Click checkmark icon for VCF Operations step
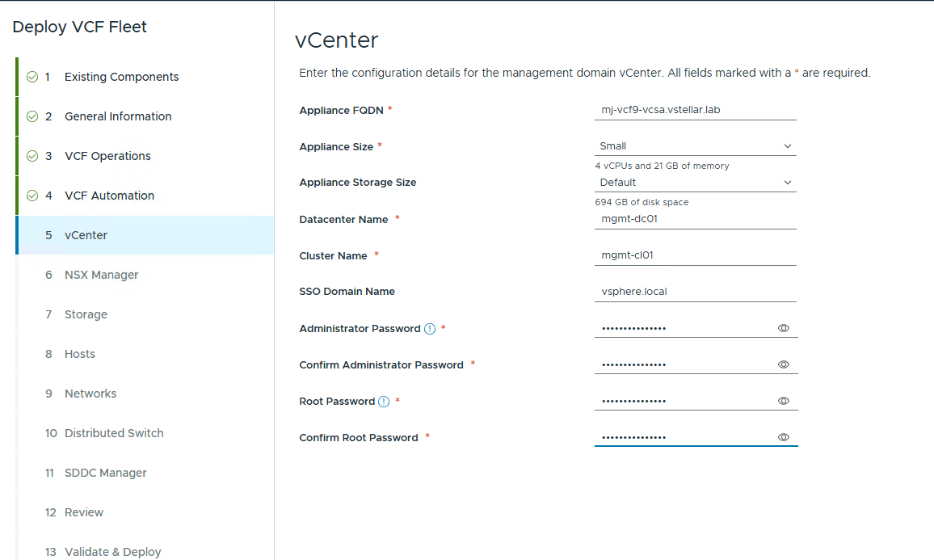 [32, 156]
